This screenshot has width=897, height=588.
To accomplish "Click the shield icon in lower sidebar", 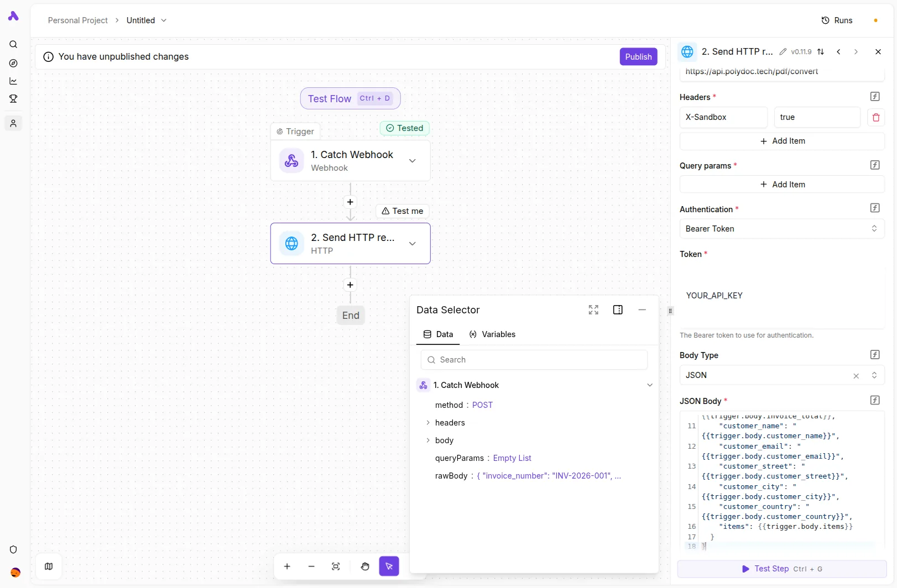I will click(13, 549).
